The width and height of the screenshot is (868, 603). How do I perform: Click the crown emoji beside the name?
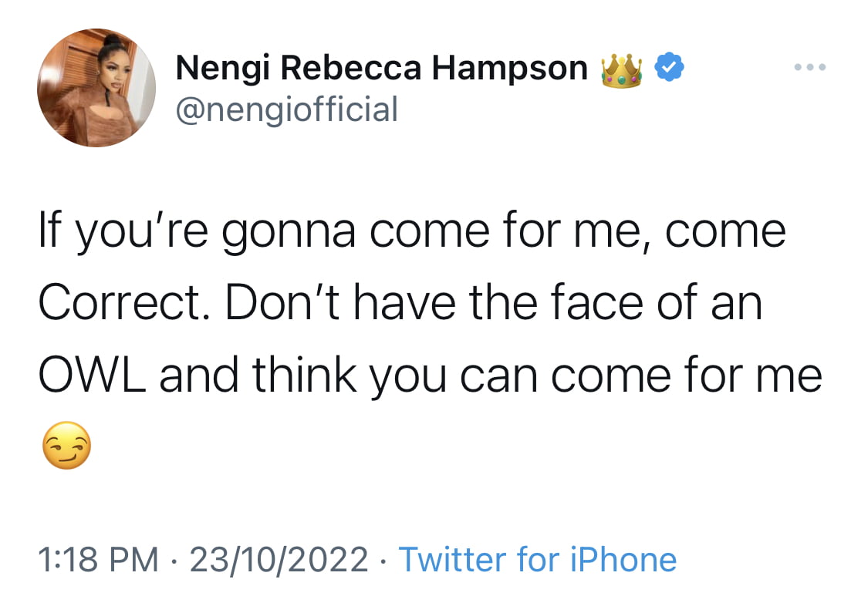click(622, 72)
